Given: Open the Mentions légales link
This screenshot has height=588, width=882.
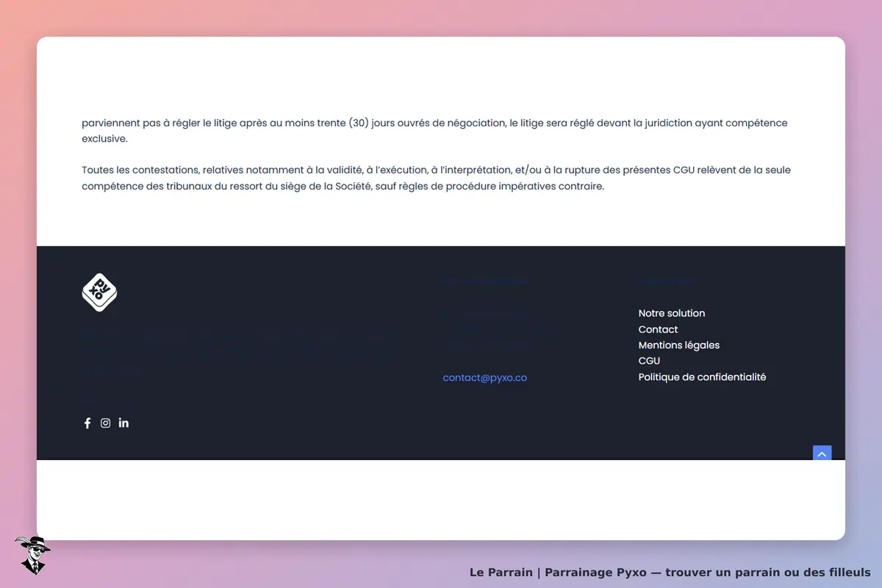Looking at the screenshot, I should coord(679,345).
